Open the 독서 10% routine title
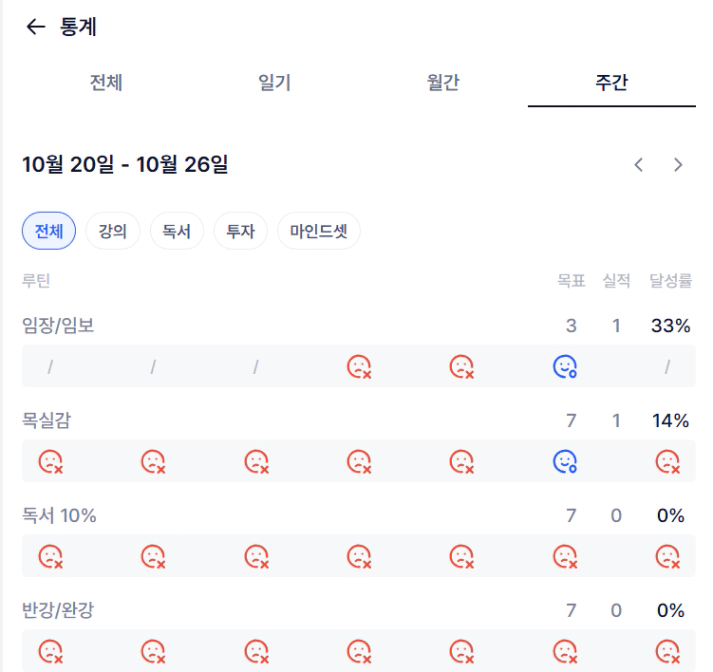Image resolution: width=713 pixels, height=672 pixels. [59, 516]
